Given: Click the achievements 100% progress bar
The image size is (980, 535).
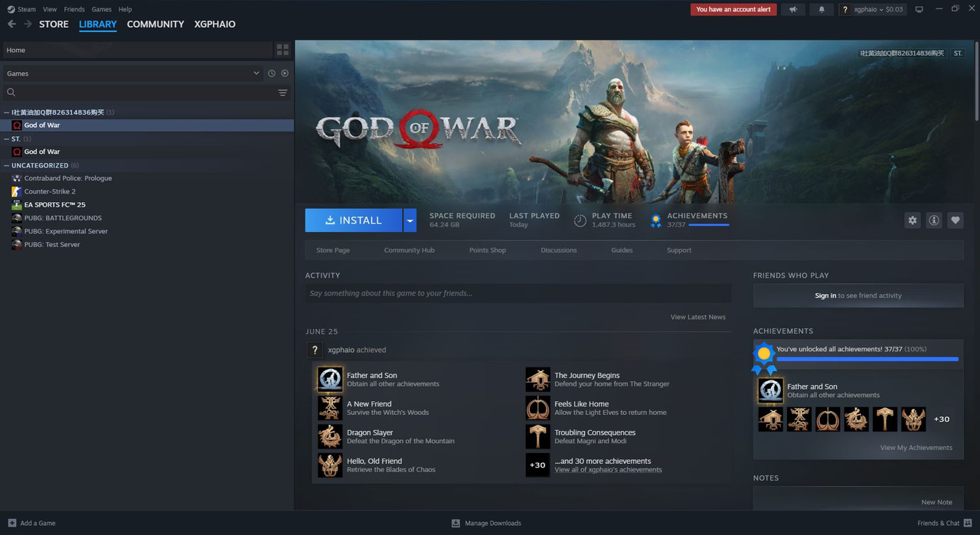Looking at the screenshot, I should coord(867,358).
